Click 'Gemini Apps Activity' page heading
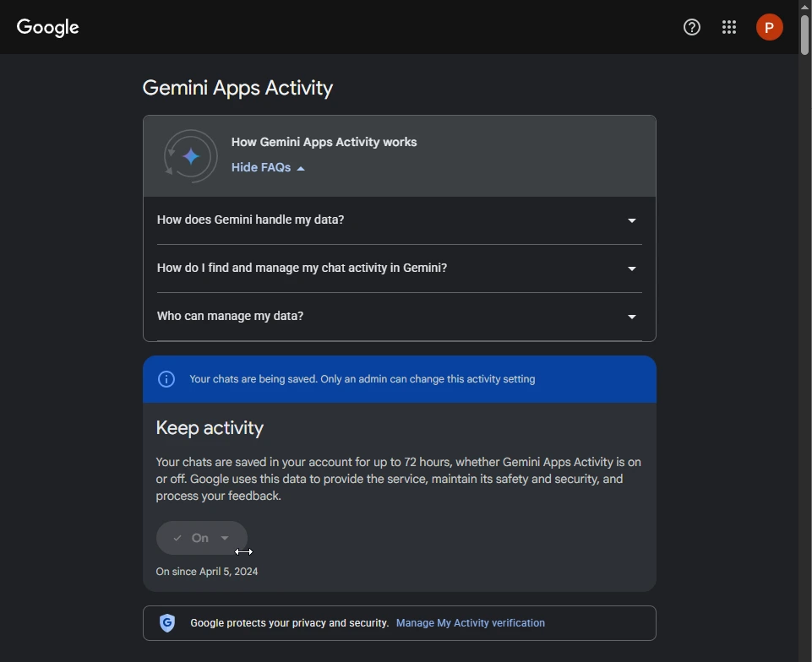812x662 pixels. [237, 88]
